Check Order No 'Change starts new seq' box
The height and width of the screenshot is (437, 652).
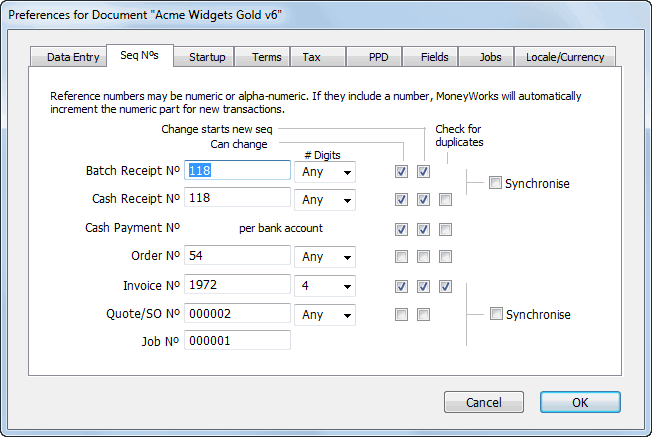click(423, 257)
